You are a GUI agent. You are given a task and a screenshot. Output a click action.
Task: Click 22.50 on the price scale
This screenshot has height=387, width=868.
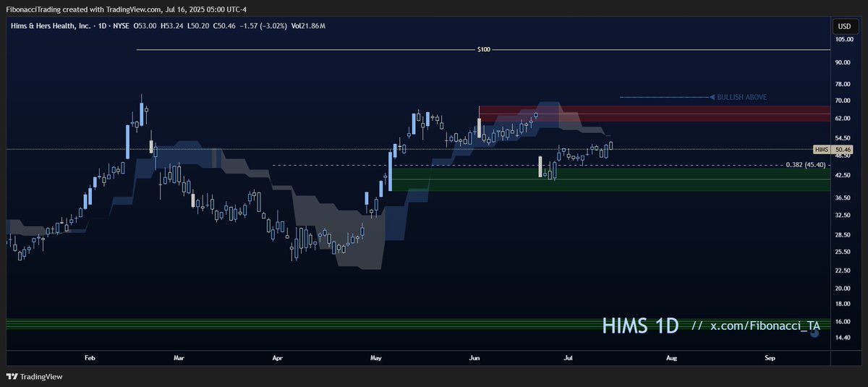pyautogui.click(x=842, y=271)
